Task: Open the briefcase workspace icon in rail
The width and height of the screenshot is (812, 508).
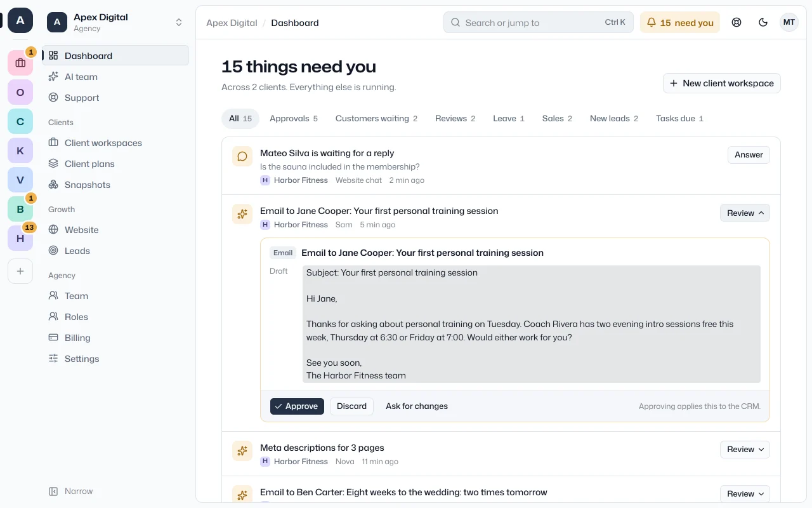Action: (20, 63)
